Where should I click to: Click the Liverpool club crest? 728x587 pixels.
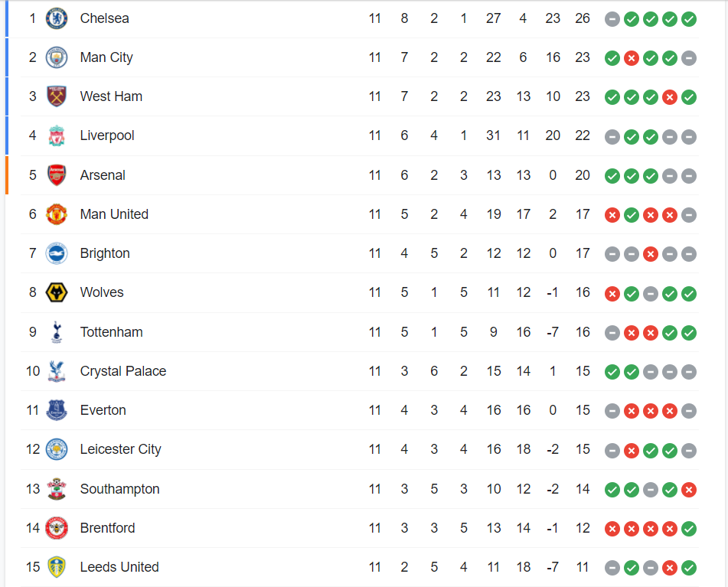pyautogui.click(x=57, y=135)
